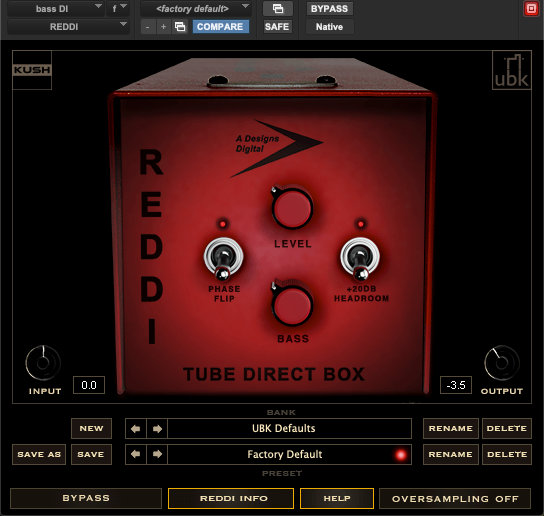The width and height of the screenshot is (544, 516).
Task: DELETE the UBK Defaults bank
Action: point(507,429)
